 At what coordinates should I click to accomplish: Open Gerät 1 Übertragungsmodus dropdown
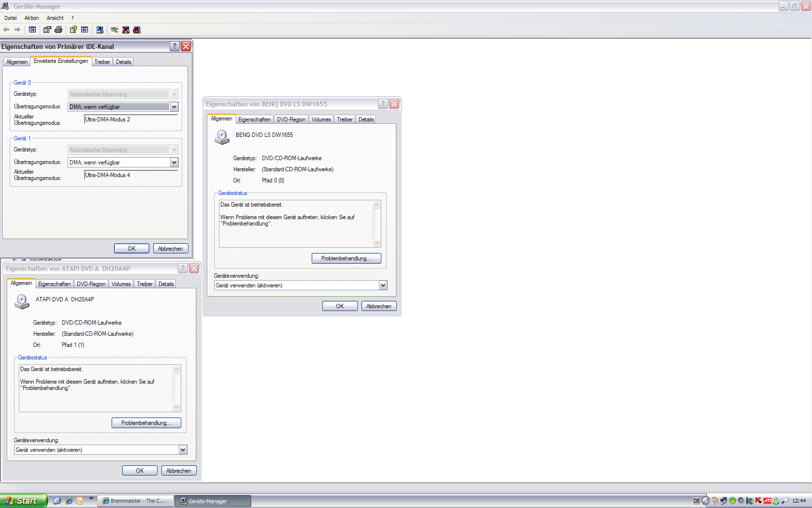(174, 163)
